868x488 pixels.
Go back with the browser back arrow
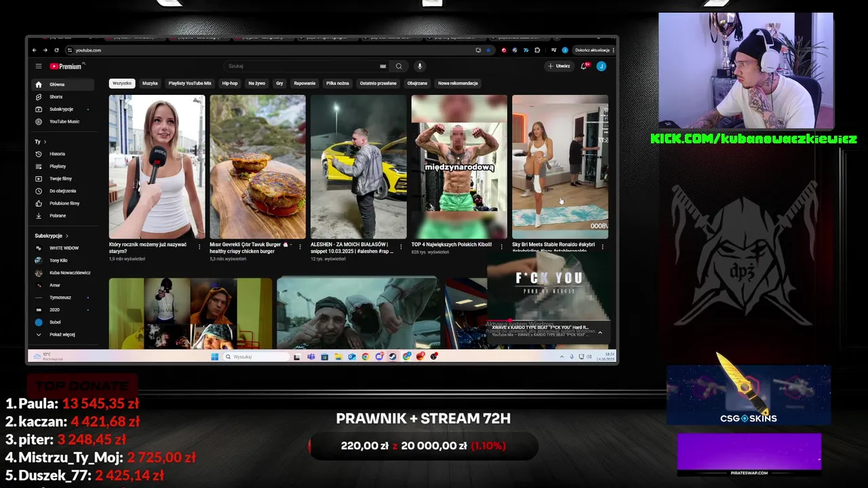(x=35, y=50)
